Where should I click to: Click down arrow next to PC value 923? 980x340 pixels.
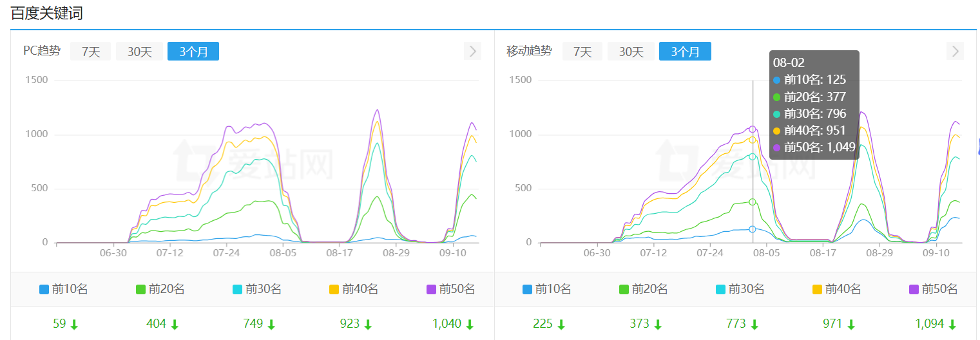(x=367, y=325)
